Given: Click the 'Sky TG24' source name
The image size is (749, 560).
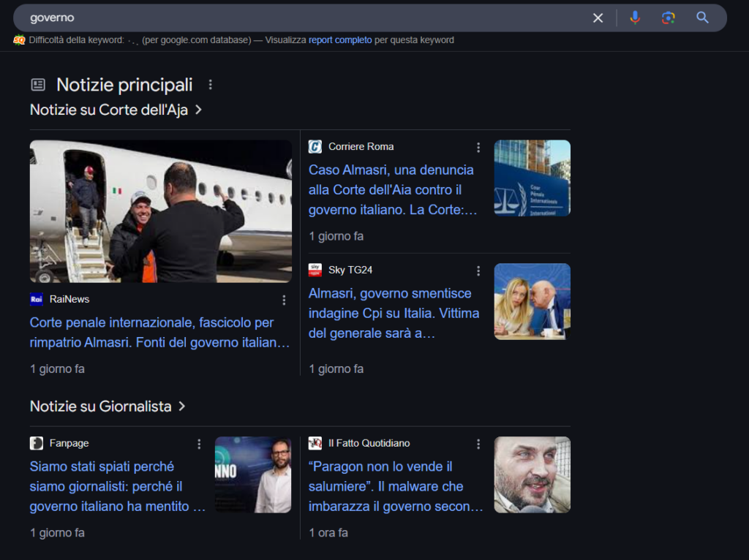Looking at the screenshot, I should pyautogui.click(x=350, y=270).
